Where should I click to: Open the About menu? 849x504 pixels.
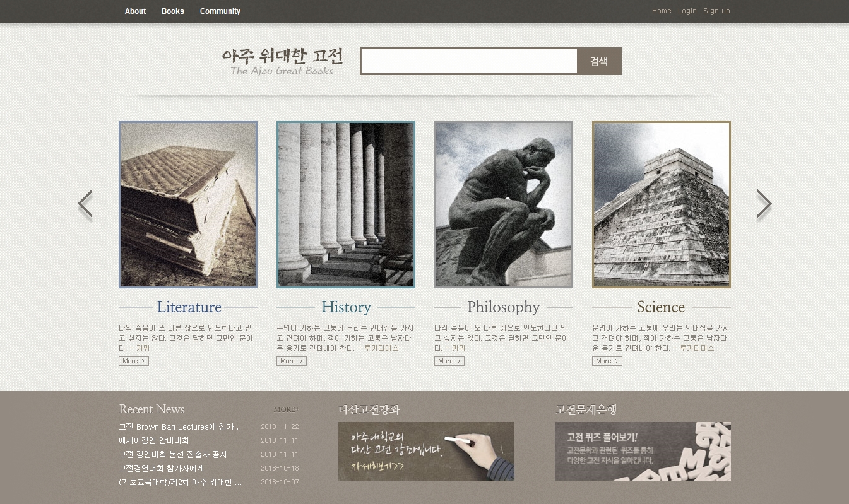point(135,11)
